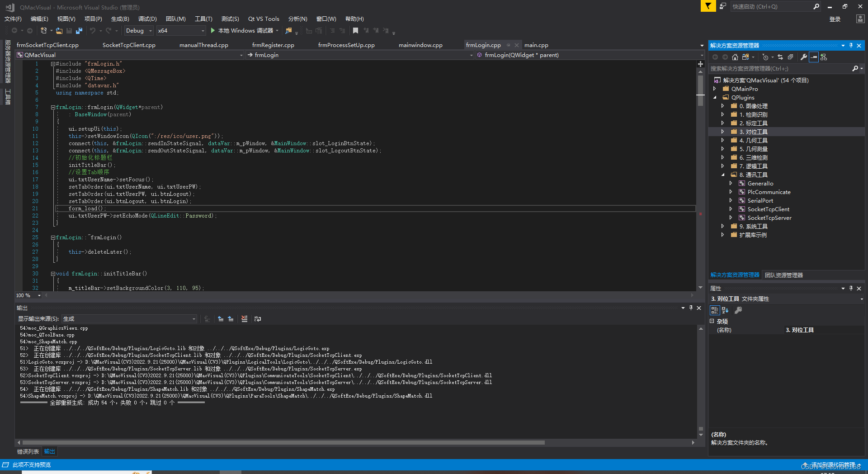Toggle word wrap in output window

tap(258, 319)
